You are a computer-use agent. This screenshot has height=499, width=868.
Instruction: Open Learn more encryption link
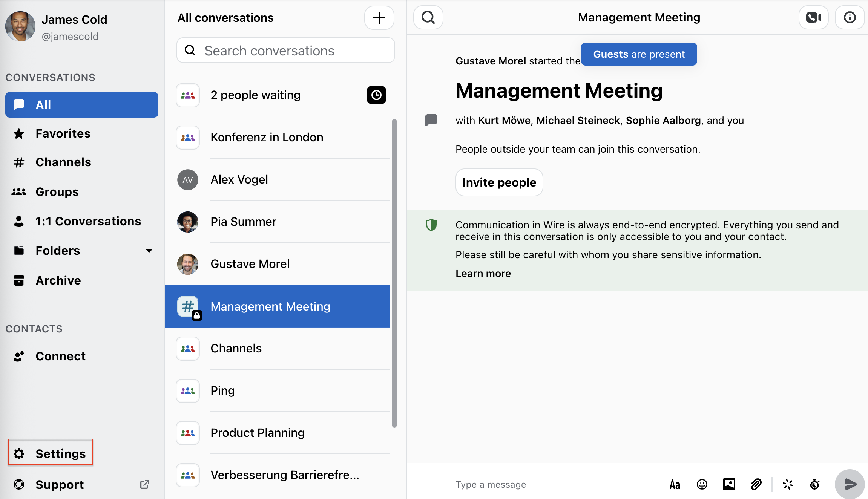coord(483,273)
